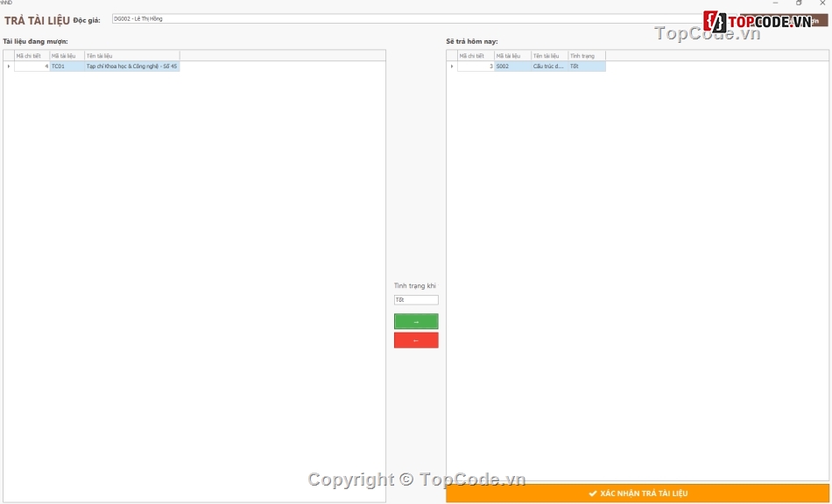
Task: Click the Mã tài liệu header in the return table
Action: [x=512, y=56]
